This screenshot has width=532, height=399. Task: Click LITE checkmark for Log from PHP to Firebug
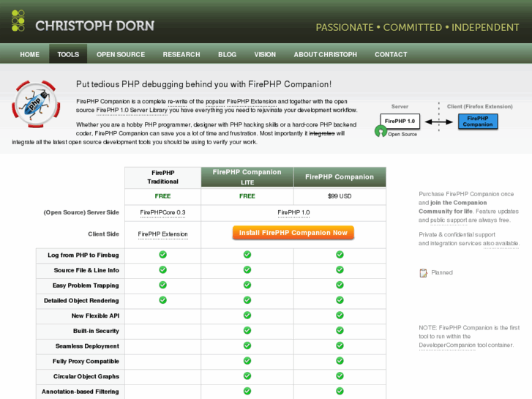(247, 255)
